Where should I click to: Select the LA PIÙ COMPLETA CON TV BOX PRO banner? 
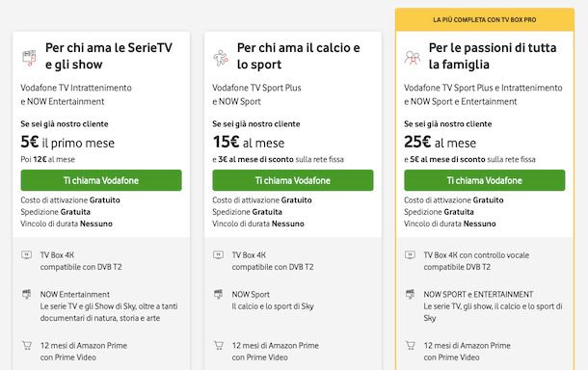coord(485,20)
